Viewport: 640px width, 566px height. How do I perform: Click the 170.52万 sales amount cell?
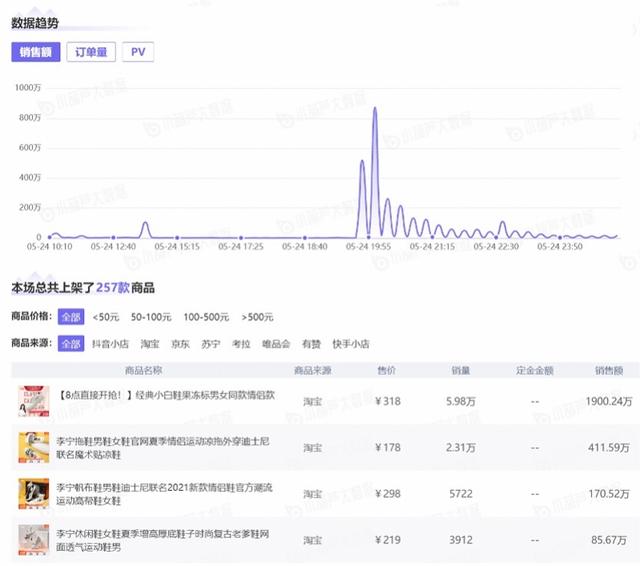coord(609,494)
